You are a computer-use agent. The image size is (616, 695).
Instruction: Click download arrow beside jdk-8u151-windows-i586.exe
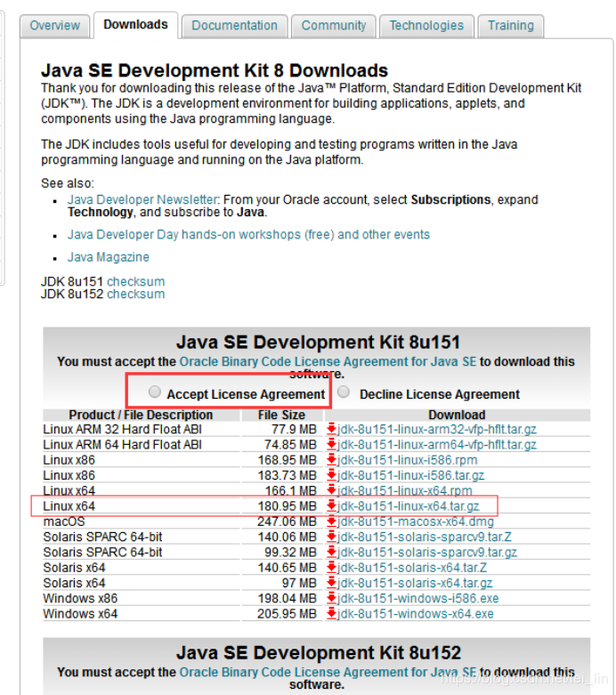coord(331,598)
